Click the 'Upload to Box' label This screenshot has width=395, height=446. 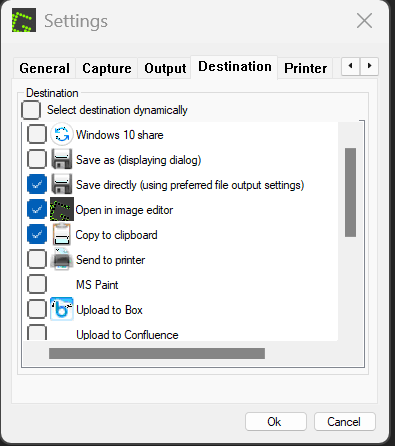pos(109,310)
